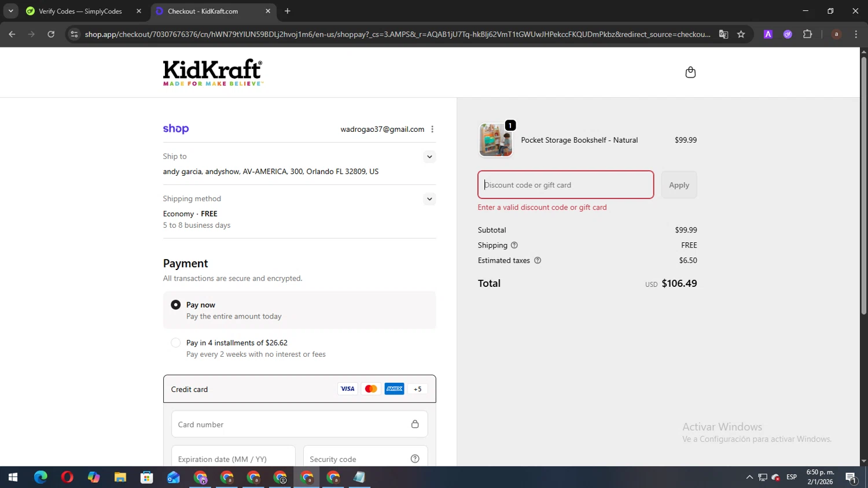This screenshot has height=488, width=868.
Task: Open the shopping bag cart icon
Action: (690, 72)
